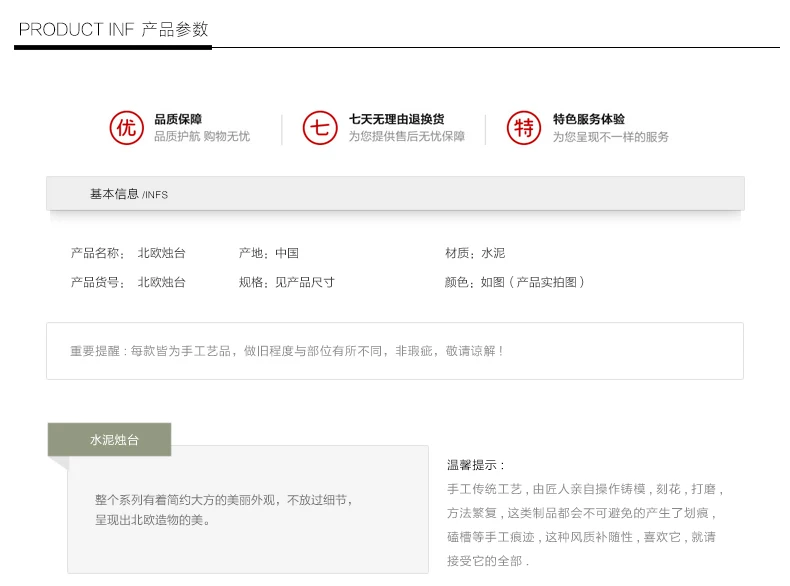The width and height of the screenshot is (790, 586).
Task: Click the 磕槽等手工痕迹 tip line
Action: click(581, 537)
